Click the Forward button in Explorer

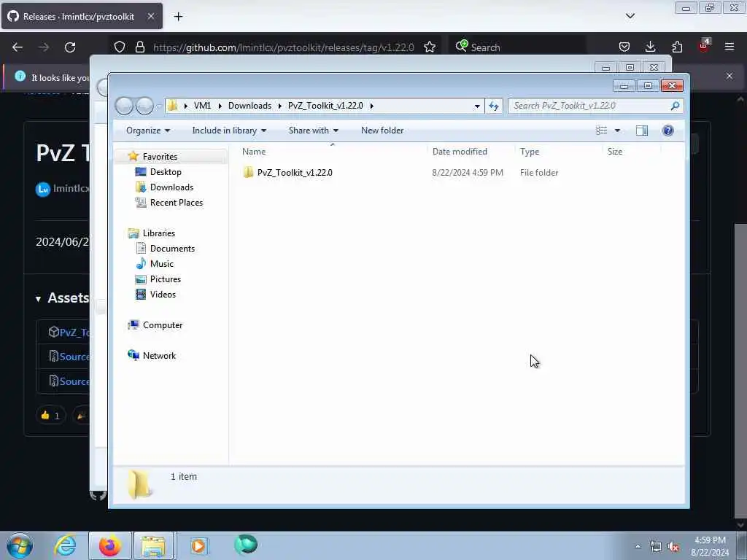(x=144, y=106)
